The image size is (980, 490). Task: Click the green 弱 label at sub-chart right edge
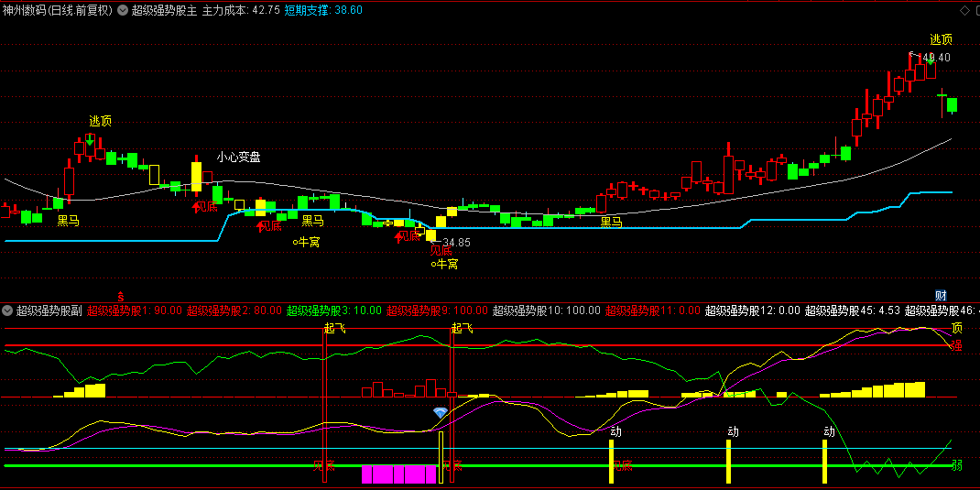pyautogui.click(x=957, y=465)
